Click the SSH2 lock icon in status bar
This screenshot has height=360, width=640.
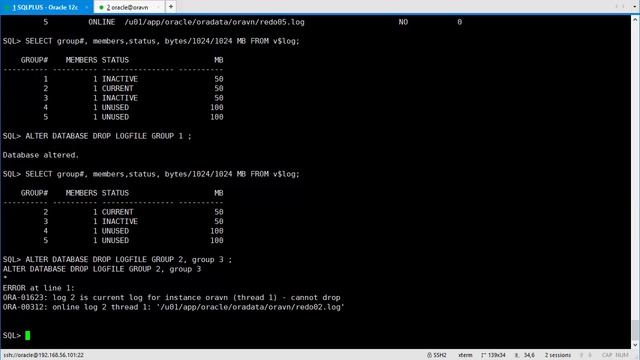pos(429,355)
